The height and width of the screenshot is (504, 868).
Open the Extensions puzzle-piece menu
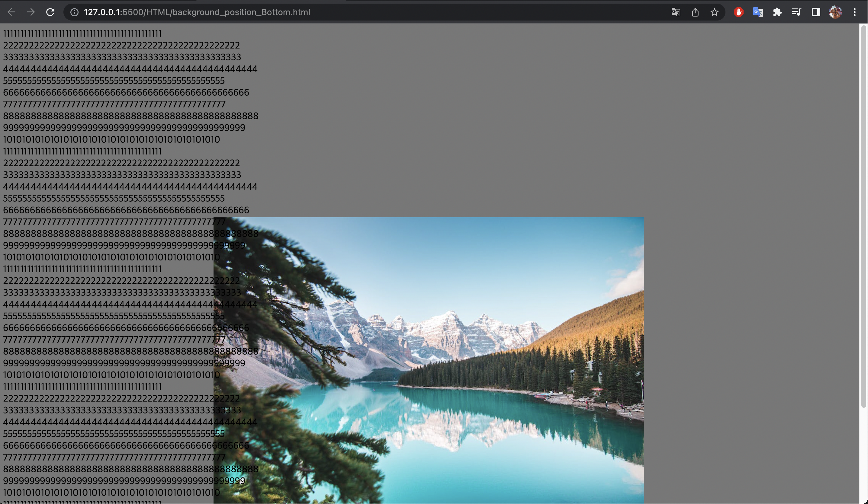(x=777, y=12)
